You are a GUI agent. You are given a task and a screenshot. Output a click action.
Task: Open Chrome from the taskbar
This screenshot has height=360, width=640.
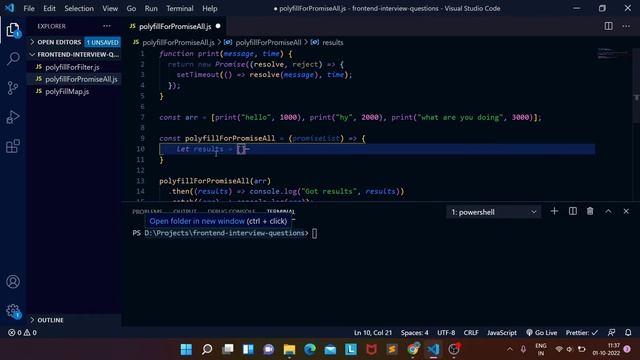coord(413,349)
